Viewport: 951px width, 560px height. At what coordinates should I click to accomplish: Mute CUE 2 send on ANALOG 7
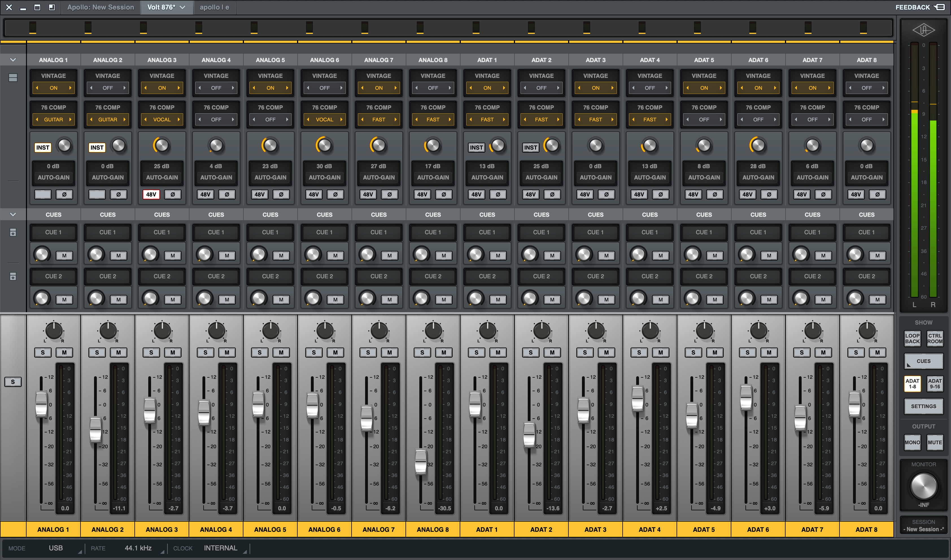[389, 300]
